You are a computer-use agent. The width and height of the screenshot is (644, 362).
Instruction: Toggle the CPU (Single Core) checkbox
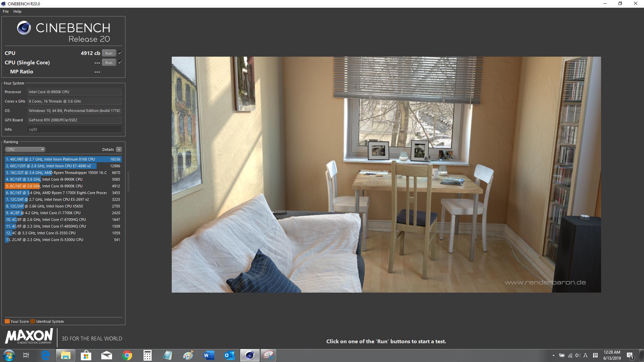point(120,62)
